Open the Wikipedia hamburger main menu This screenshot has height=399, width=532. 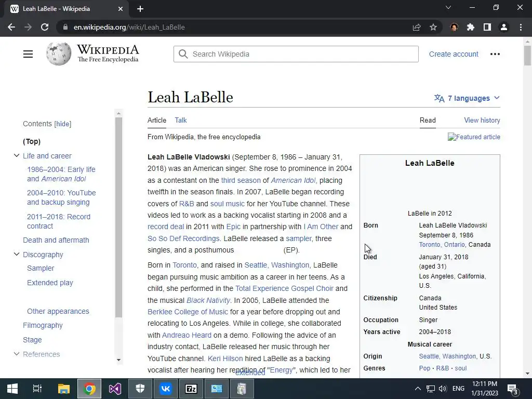coord(28,54)
